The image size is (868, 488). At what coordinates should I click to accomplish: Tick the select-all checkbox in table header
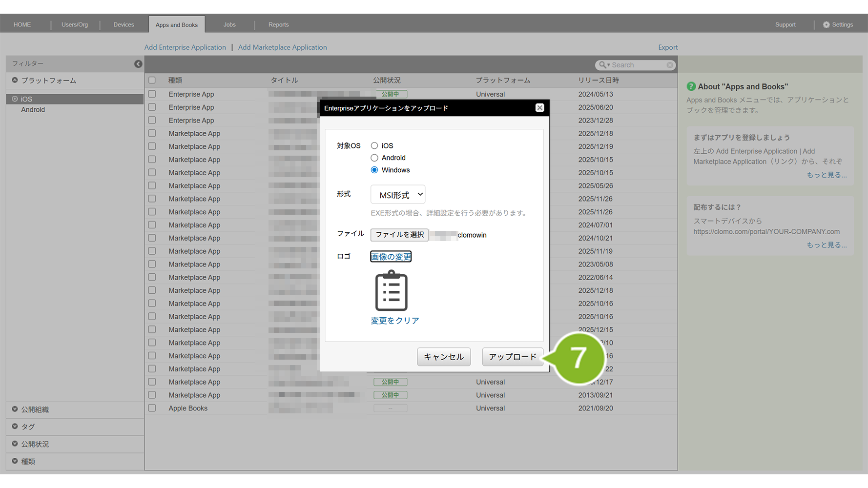[152, 80]
